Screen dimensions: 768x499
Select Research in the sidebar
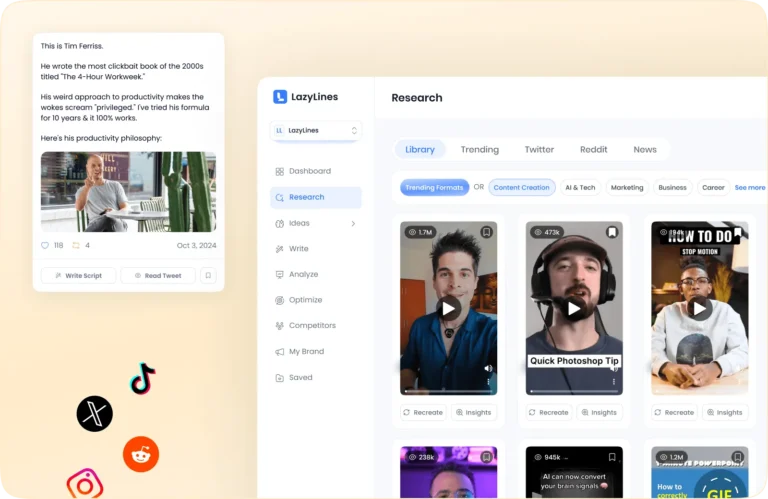coord(316,197)
